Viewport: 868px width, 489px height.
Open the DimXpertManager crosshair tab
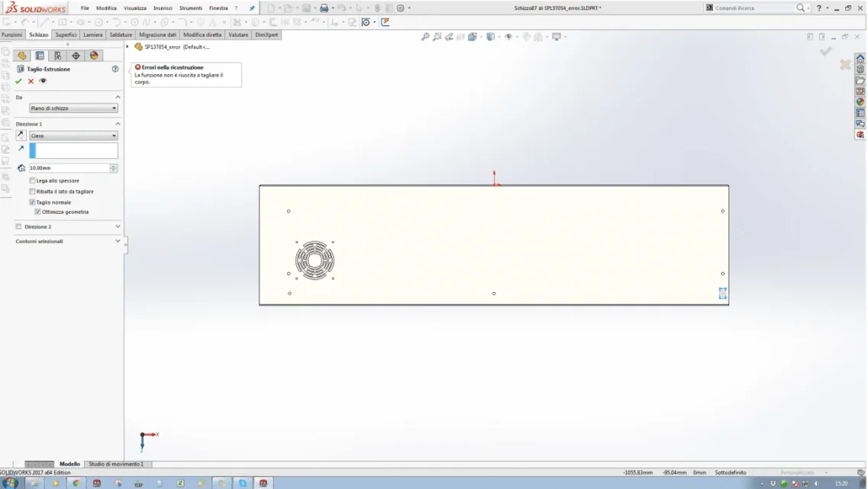[x=76, y=55]
